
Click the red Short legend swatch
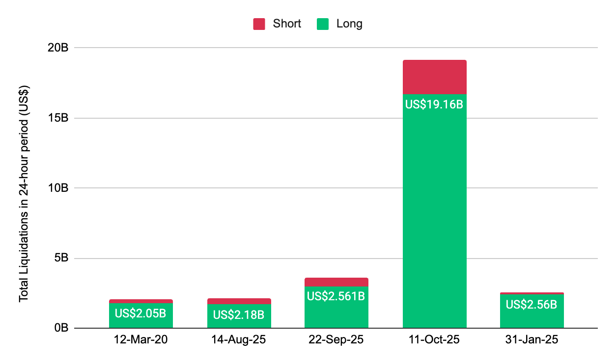(259, 24)
